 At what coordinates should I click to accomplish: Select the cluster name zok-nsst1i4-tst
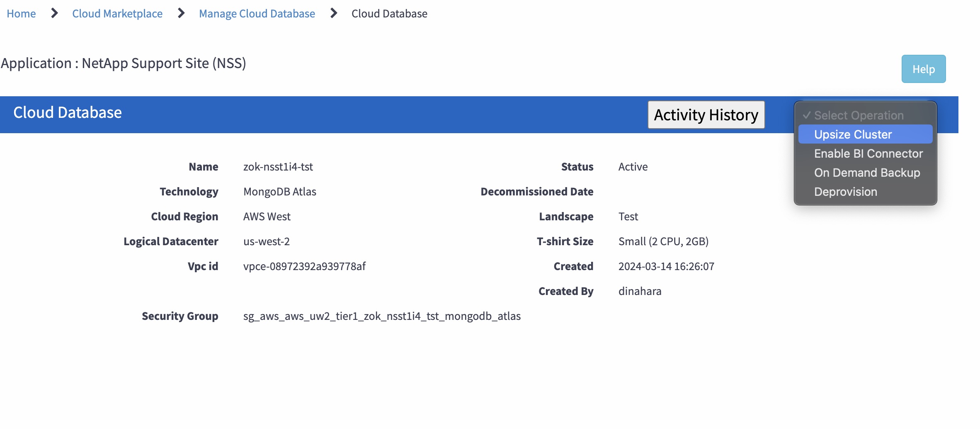coord(278,167)
